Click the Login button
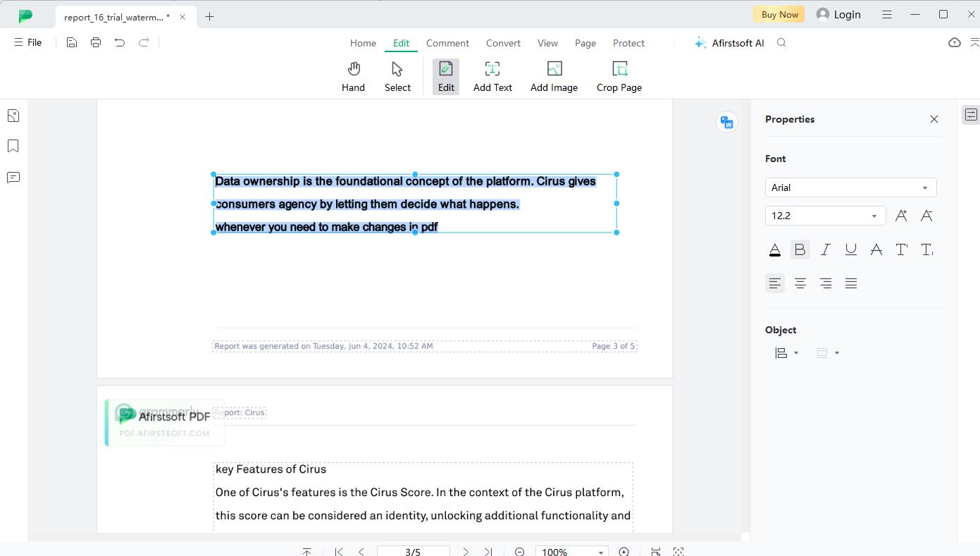The width and height of the screenshot is (980, 556). [x=838, y=14]
